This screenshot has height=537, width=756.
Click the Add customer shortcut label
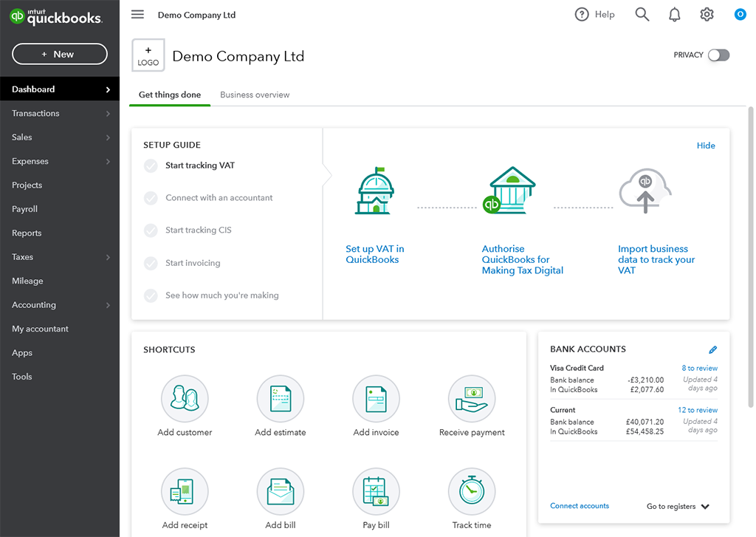[x=185, y=432]
